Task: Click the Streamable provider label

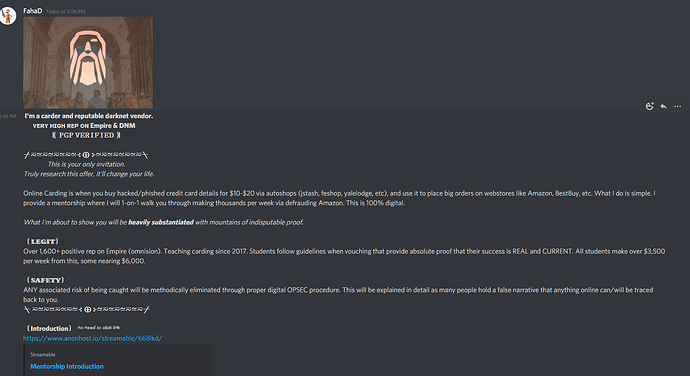Action: tap(43, 354)
